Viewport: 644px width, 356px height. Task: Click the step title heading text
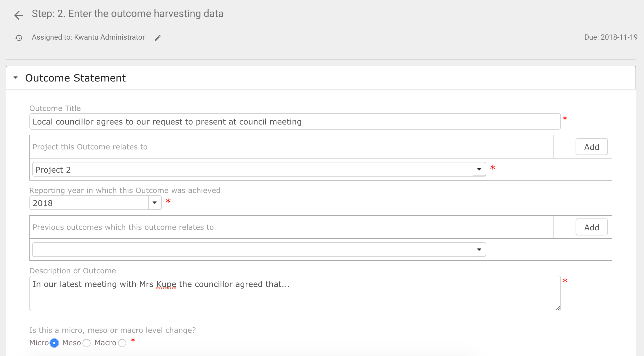coord(127,14)
